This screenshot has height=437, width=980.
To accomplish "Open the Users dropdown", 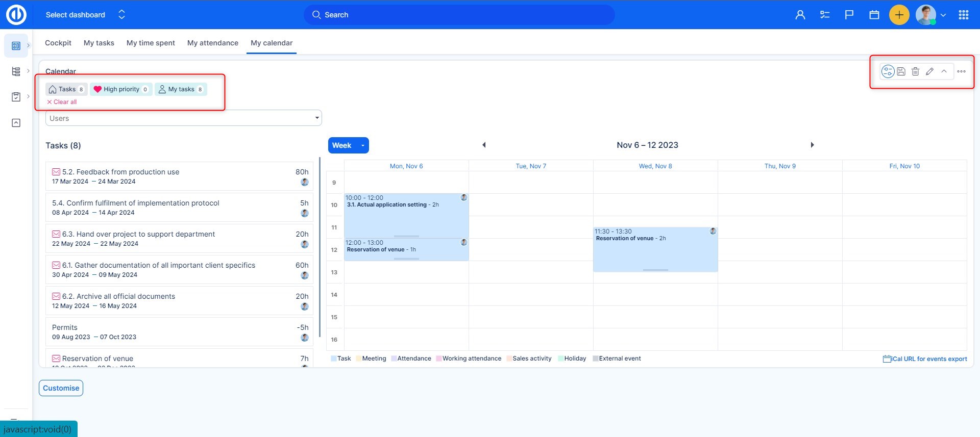I will click(183, 118).
